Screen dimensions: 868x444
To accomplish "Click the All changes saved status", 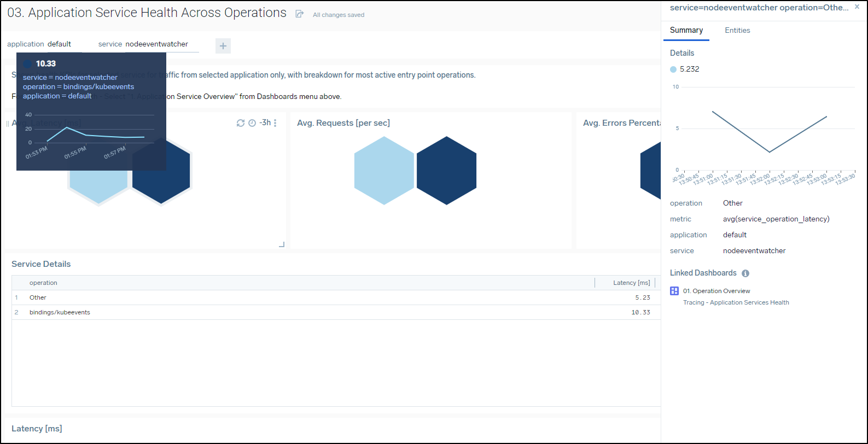I will tap(339, 15).
